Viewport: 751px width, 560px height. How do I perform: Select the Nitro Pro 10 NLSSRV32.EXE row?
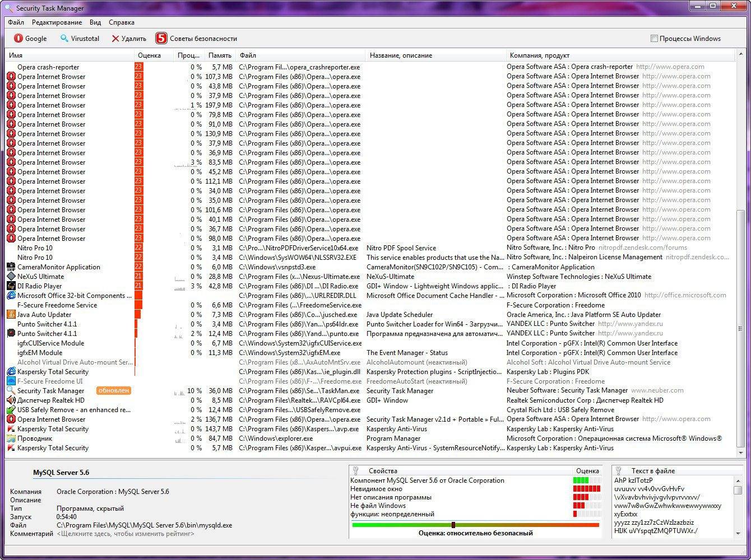(370, 258)
